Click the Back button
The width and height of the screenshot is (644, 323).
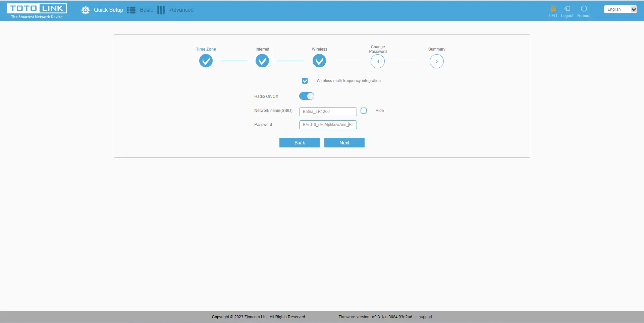[x=300, y=143]
